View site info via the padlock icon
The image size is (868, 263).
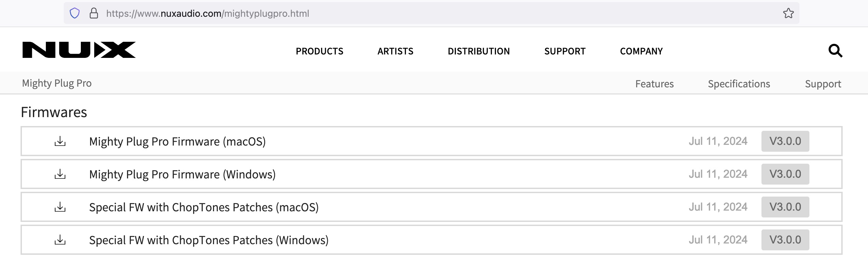tap(94, 13)
